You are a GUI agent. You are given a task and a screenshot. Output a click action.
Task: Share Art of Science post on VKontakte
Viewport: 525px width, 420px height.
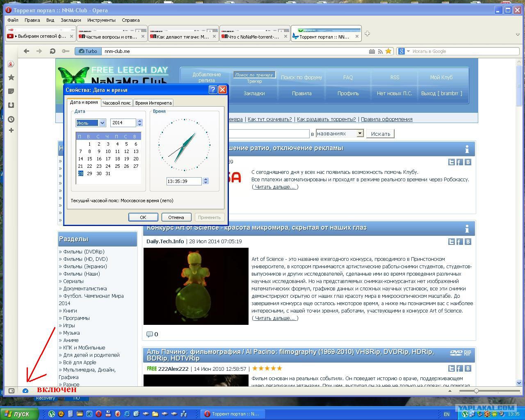coord(468,242)
